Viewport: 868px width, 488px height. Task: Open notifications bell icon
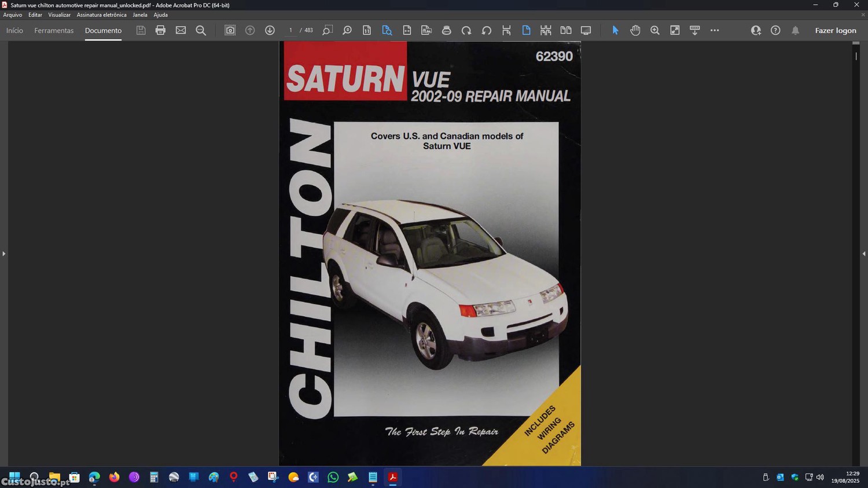click(x=795, y=30)
